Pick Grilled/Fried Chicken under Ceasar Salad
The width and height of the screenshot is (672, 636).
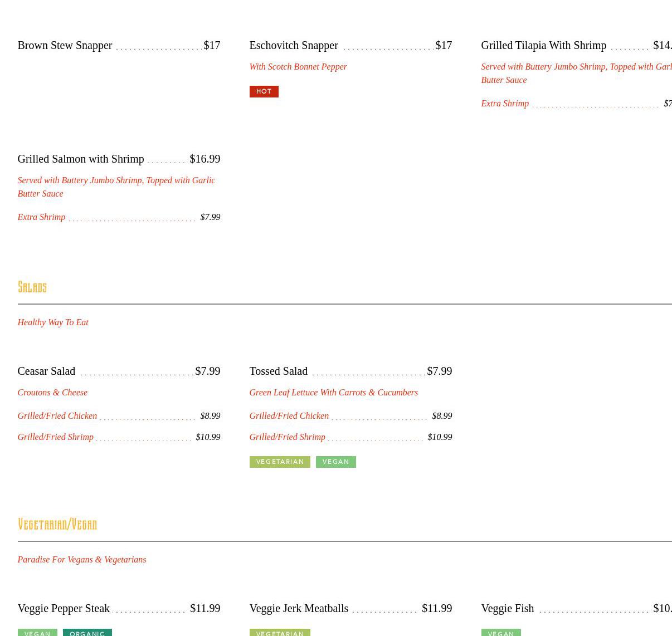click(x=57, y=416)
